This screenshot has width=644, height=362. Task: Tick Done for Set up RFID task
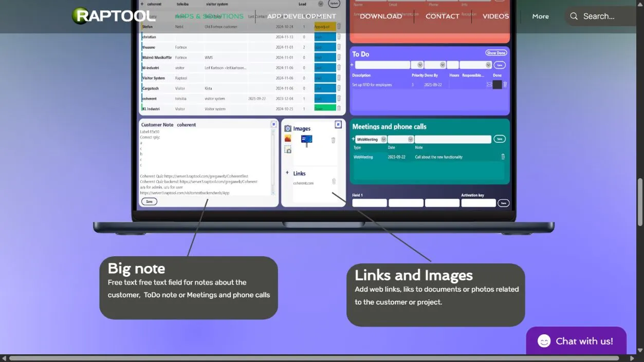coord(497,85)
